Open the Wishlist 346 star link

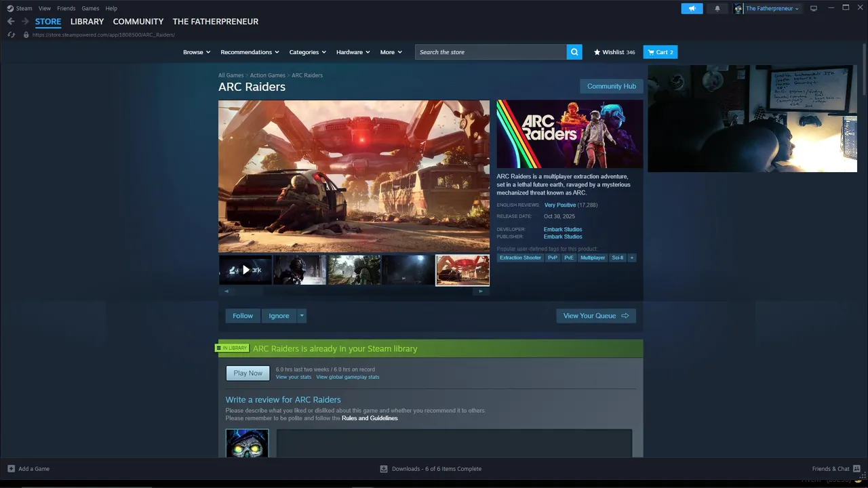click(x=614, y=52)
